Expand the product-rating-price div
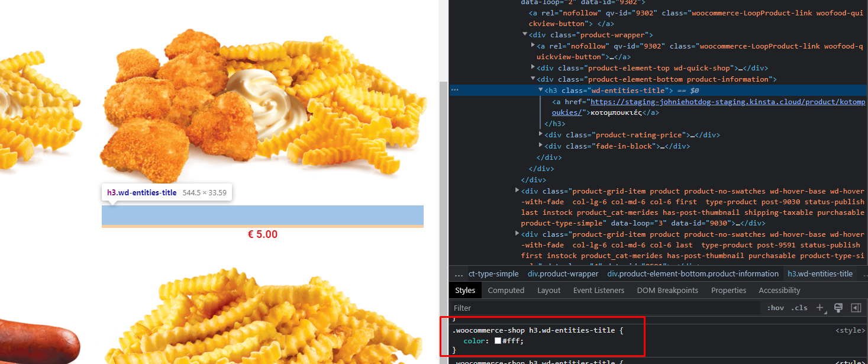Image resolution: width=868 pixels, height=364 pixels. (x=540, y=134)
